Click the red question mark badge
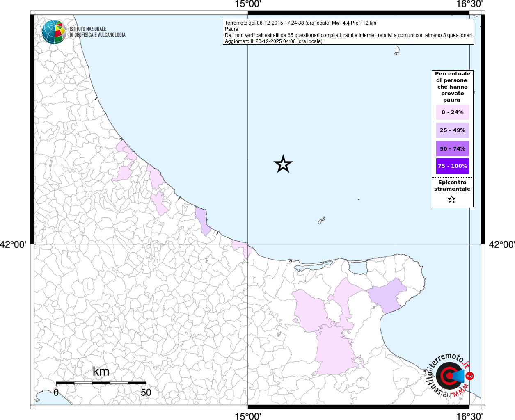The image size is (515, 420). [x=470, y=376]
